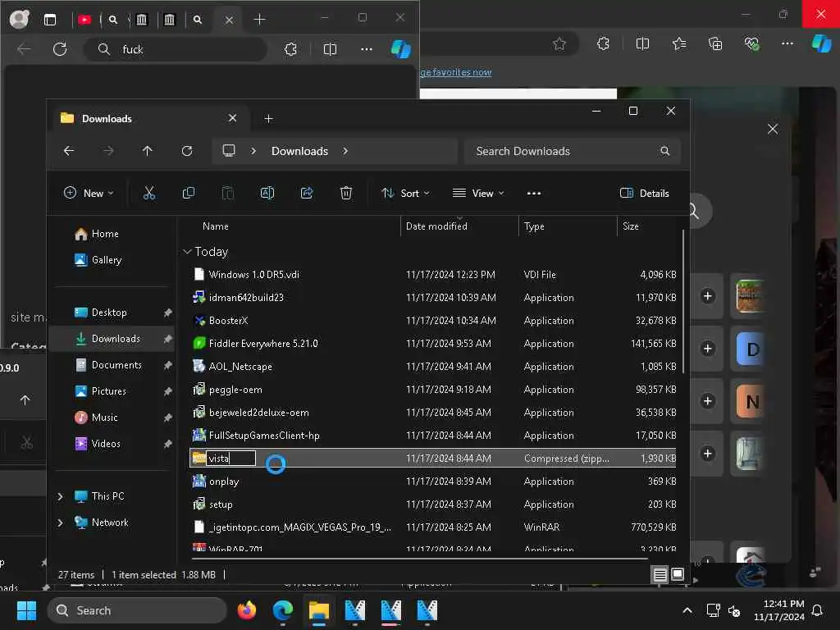Click the vertical scrollbar in file list
840x630 pixels.
click(x=683, y=302)
